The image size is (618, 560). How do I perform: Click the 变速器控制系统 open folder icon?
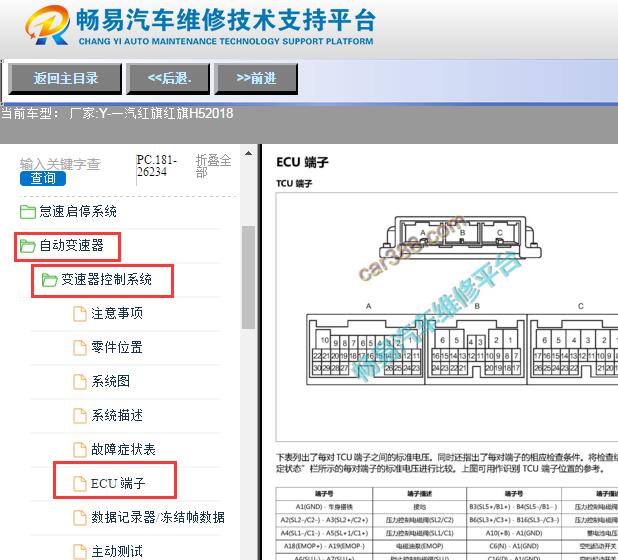pos(50,280)
